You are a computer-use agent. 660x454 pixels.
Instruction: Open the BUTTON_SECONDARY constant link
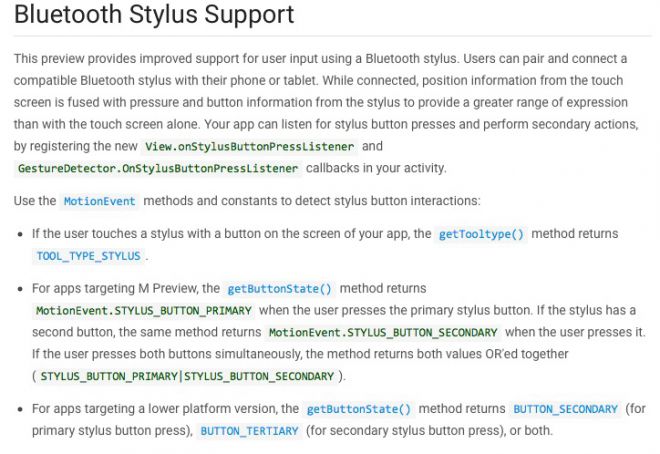pos(565,409)
